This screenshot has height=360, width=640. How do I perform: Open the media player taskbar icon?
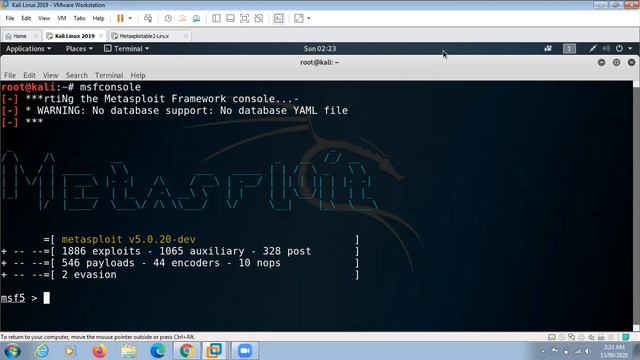69,351
